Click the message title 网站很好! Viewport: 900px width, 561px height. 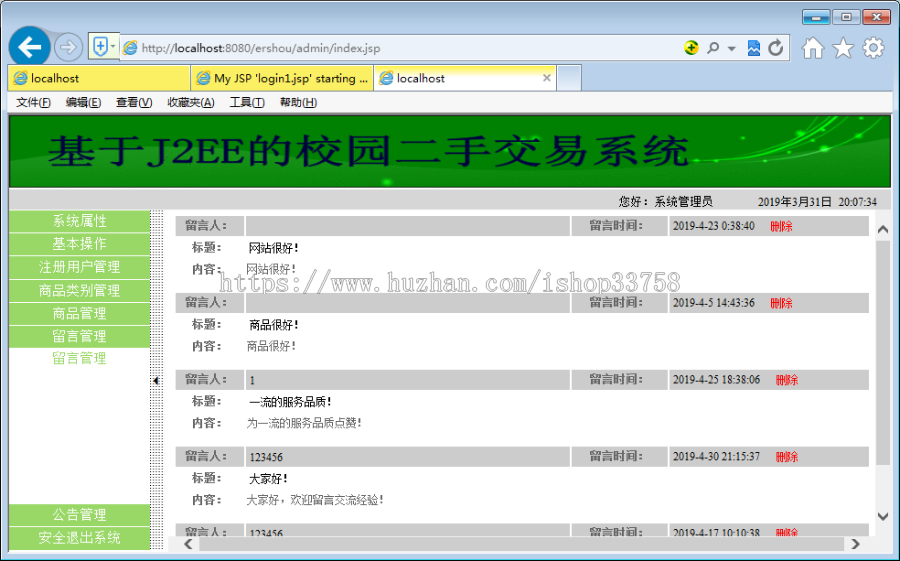coord(273,248)
